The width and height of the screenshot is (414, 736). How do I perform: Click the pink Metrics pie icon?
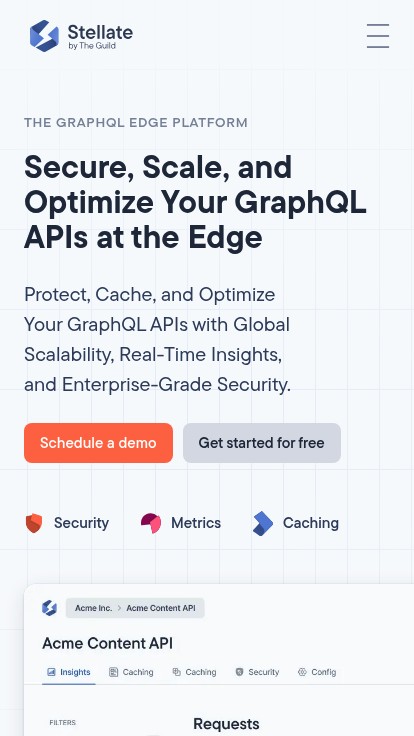[151, 523]
